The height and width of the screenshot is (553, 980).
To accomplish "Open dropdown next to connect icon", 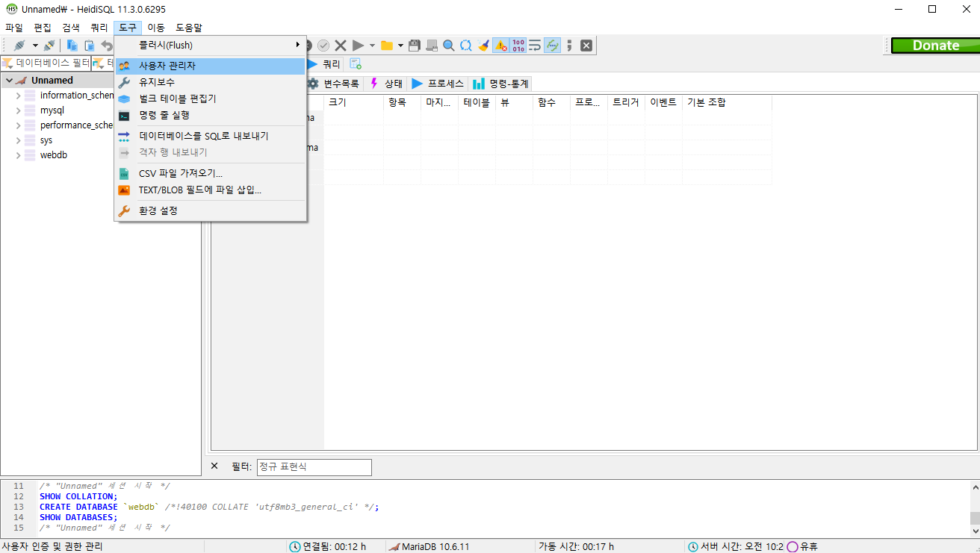I will pos(34,46).
